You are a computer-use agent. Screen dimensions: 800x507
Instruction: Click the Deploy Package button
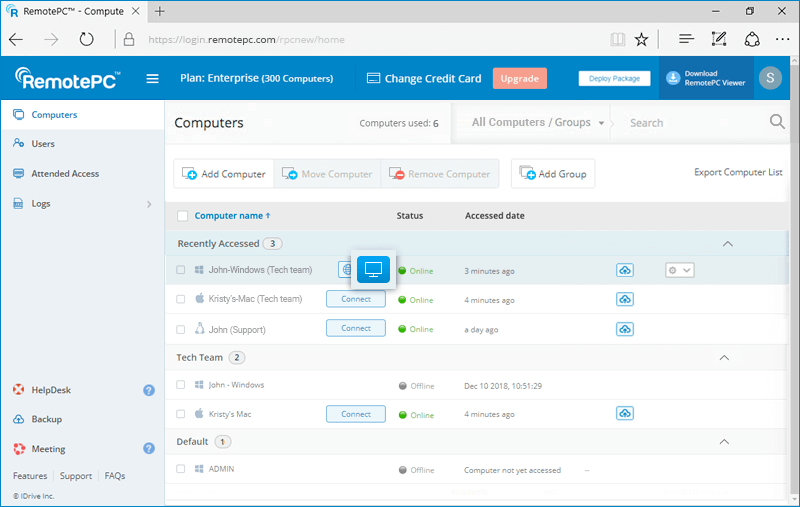point(614,79)
